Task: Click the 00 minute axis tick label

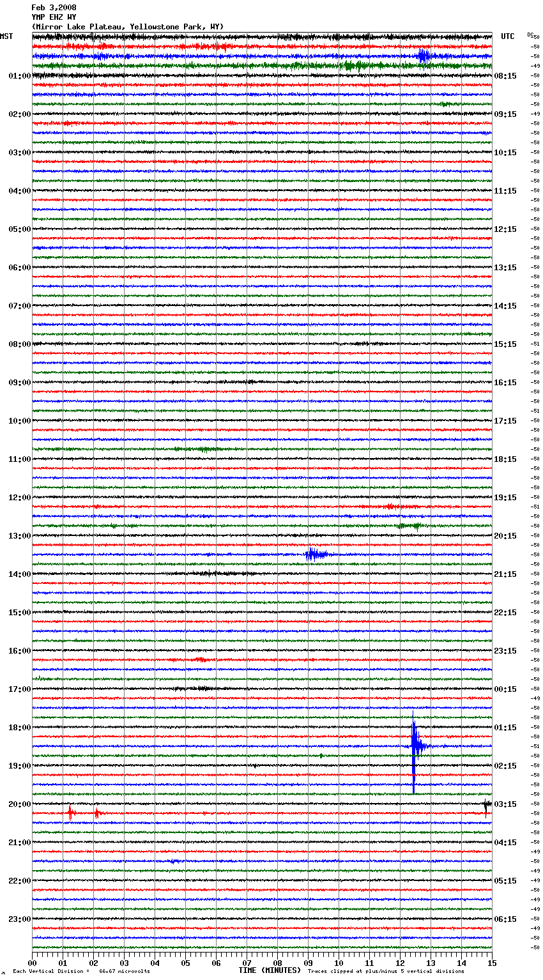Action: tap(33, 963)
